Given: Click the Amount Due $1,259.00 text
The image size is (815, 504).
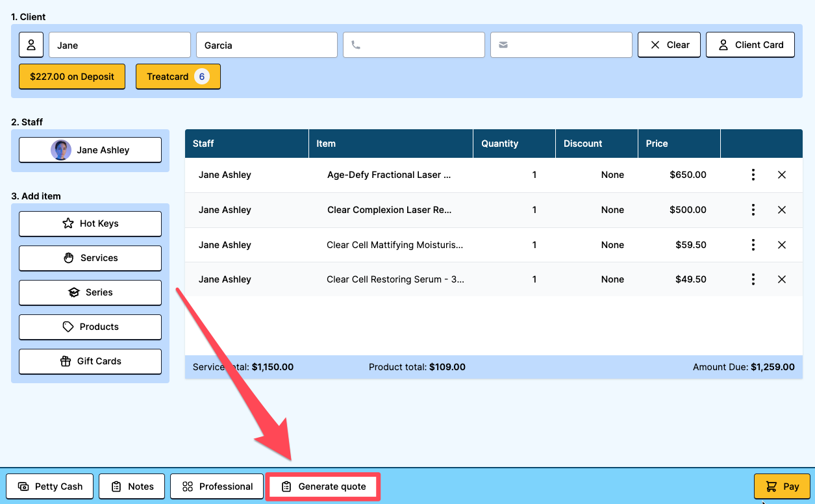Looking at the screenshot, I should click(744, 367).
